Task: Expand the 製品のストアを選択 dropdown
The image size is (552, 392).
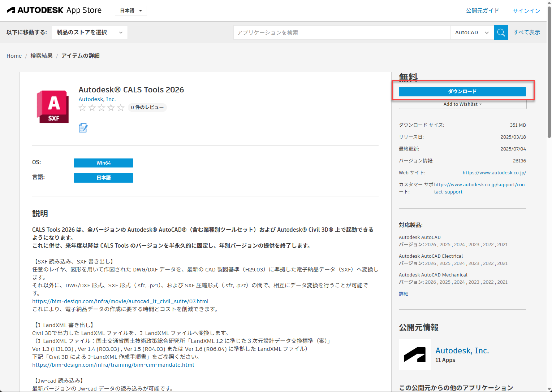Action: pyautogui.click(x=90, y=32)
